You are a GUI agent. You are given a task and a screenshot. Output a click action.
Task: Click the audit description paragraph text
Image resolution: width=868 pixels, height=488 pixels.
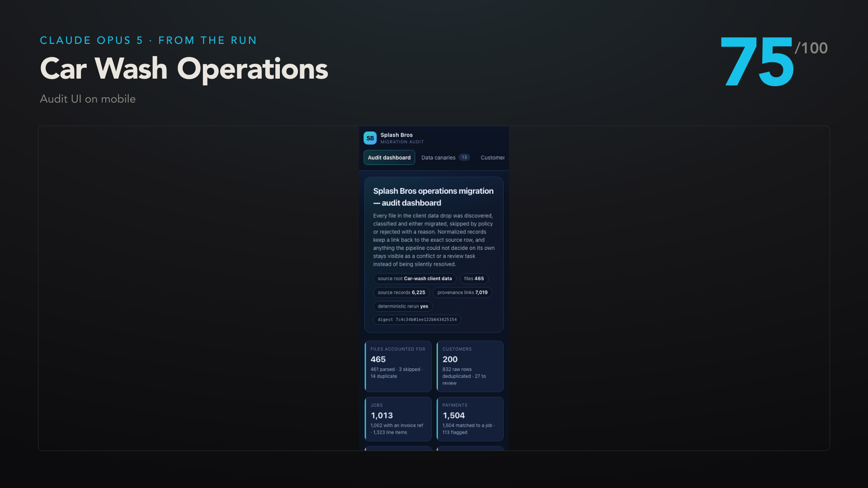(434, 240)
